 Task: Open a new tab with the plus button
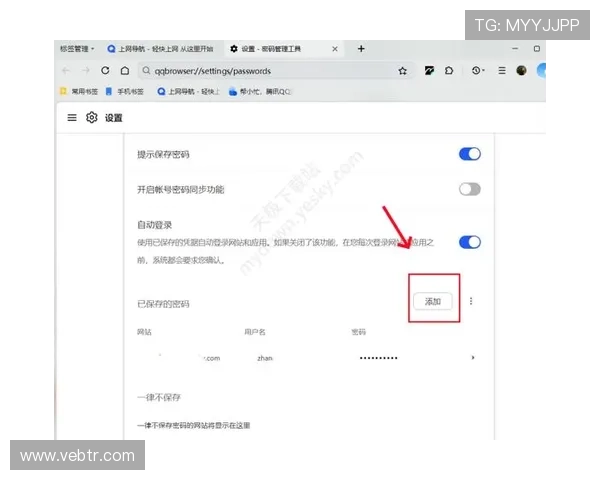(x=361, y=49)
